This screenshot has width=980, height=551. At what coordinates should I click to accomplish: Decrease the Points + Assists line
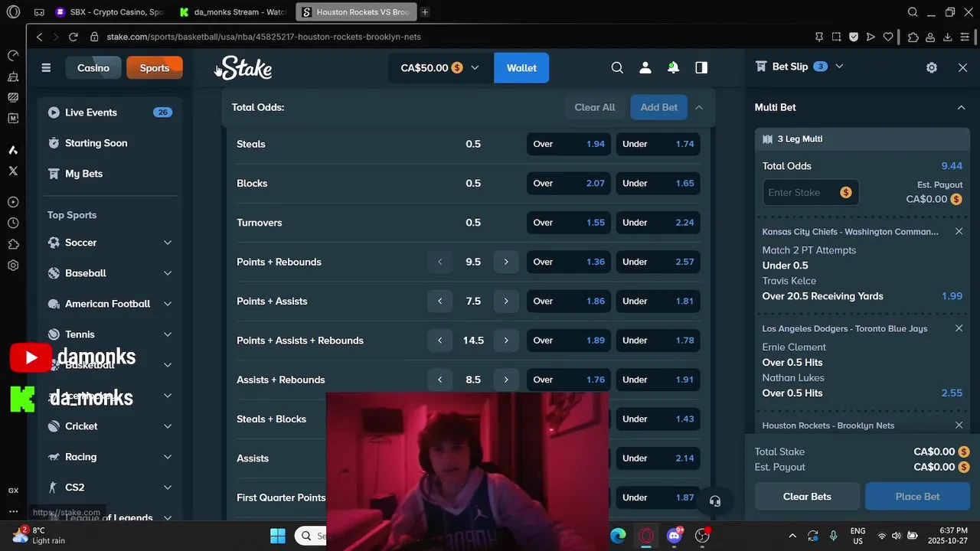pyautogui.click(x=439, y=301)
